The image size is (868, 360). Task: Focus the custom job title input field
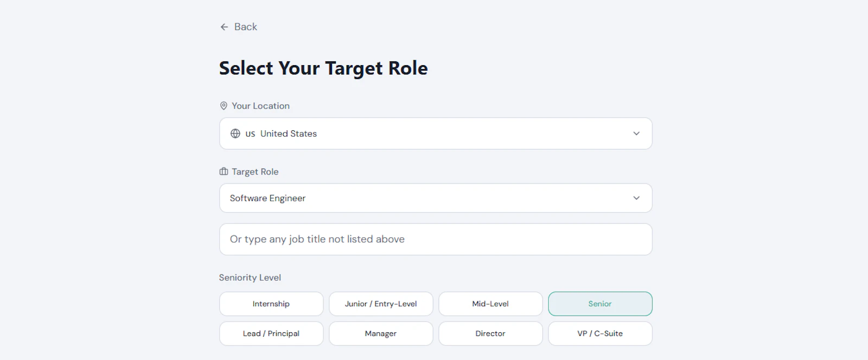pos(436,239)
